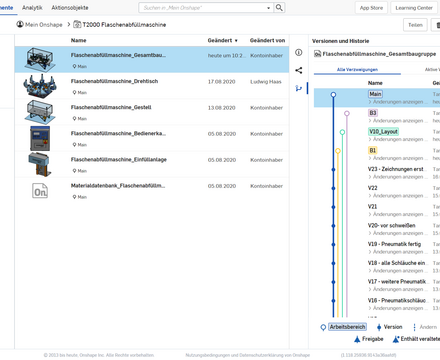
Task: Click the yellow B1 graph node
Action: 338,151
